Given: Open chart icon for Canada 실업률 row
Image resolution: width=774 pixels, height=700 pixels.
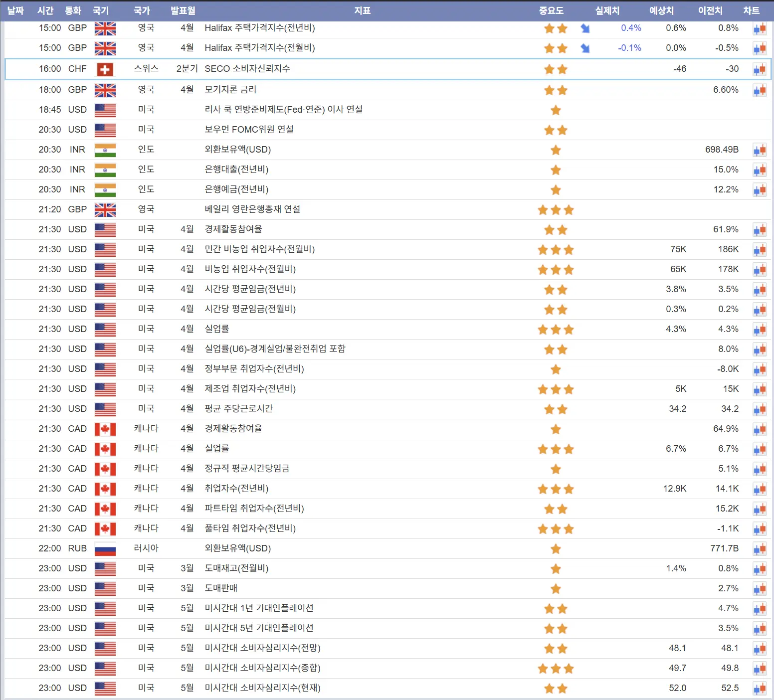Looking at the screenshot, I should [760, 449].
